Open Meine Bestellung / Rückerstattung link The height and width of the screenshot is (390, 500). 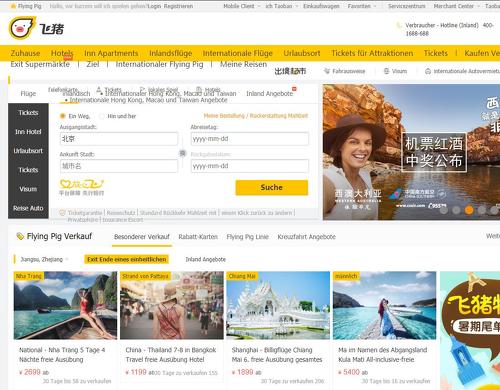[256, 116]
